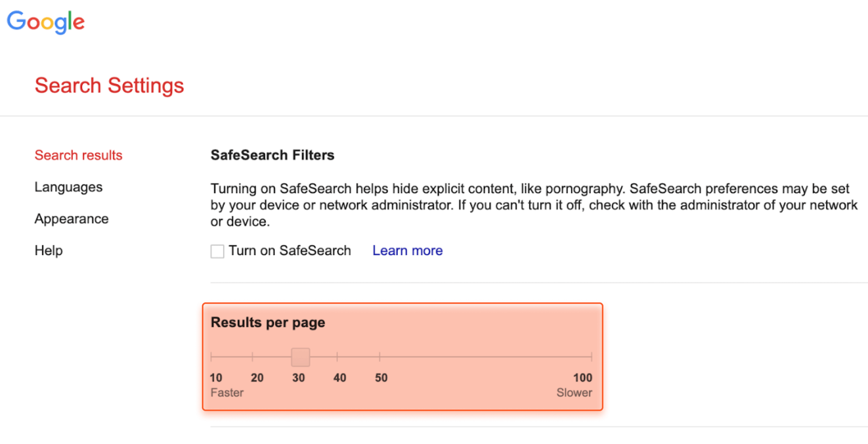Go to the Appearance settings section
The width and height of the screenshot is (868, 444).
(x=72, y=219)
